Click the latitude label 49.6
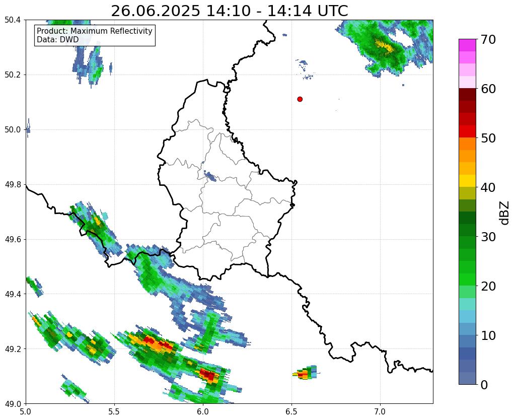This screenshot has height=420, width=515. point(13,240)
